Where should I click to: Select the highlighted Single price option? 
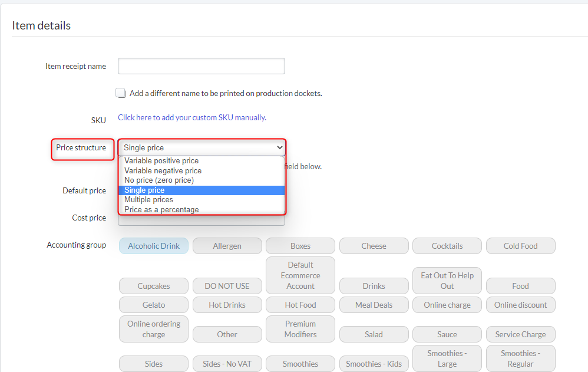(x=144, y=190)
